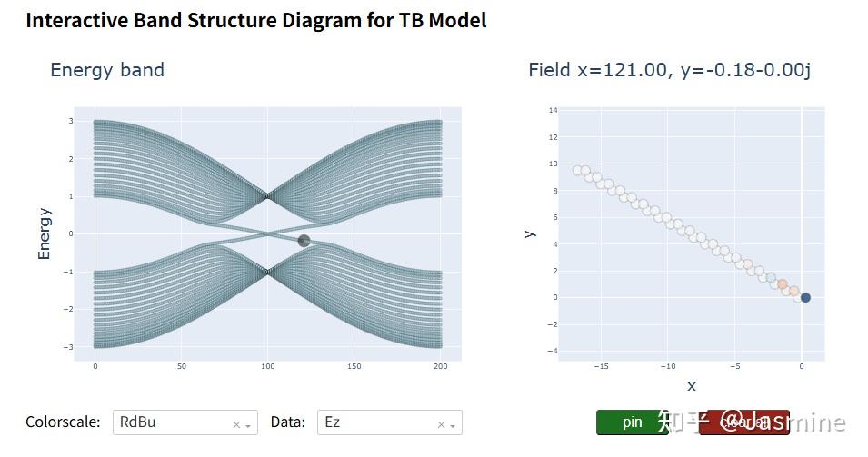868x457 pixels.
Task: Click the Energy band plot title
Action: click(x=107, y=70)
